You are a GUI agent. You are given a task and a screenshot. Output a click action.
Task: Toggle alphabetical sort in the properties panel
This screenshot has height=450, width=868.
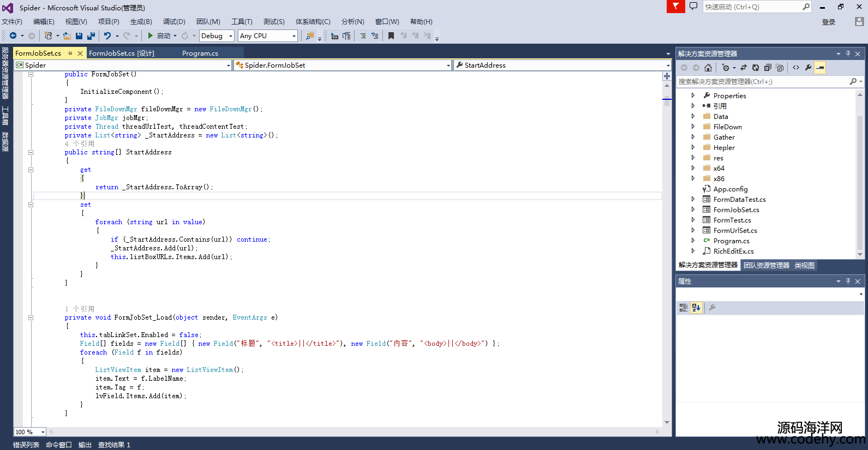[696, 308]
